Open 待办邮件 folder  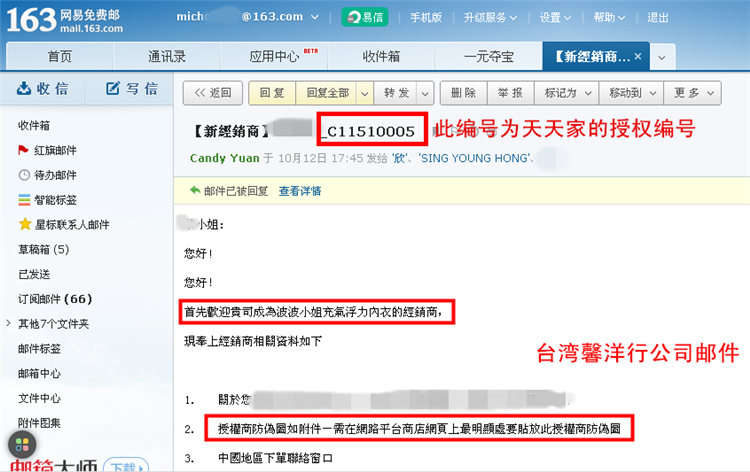55,175
